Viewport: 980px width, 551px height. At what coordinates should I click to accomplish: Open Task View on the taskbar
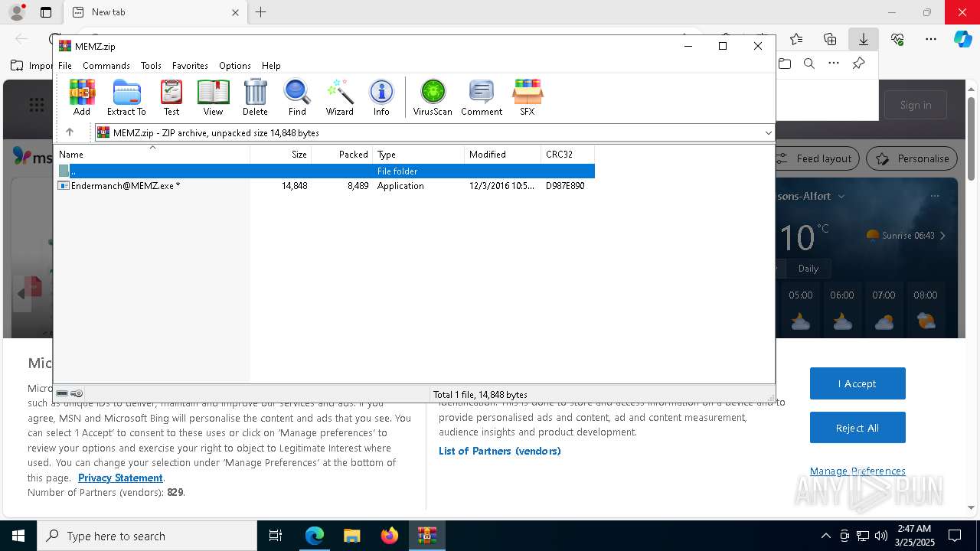[276, 536]
